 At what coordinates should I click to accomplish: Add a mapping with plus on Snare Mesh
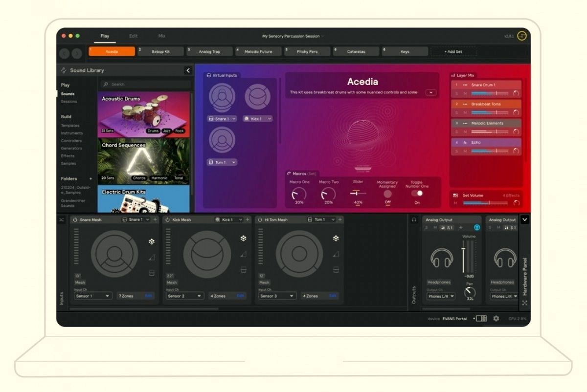tap(156, 220)
